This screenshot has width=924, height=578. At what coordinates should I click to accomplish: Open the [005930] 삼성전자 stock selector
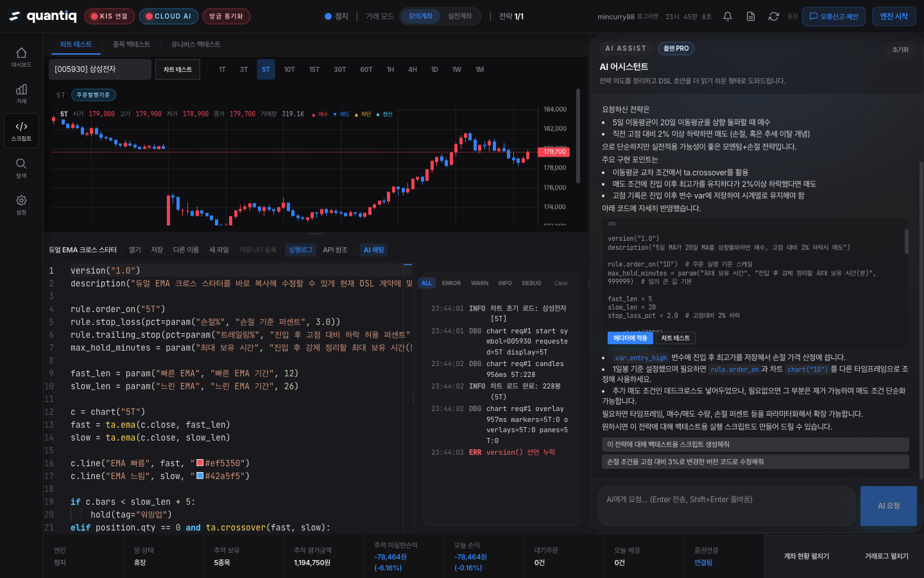pos(99,69)
